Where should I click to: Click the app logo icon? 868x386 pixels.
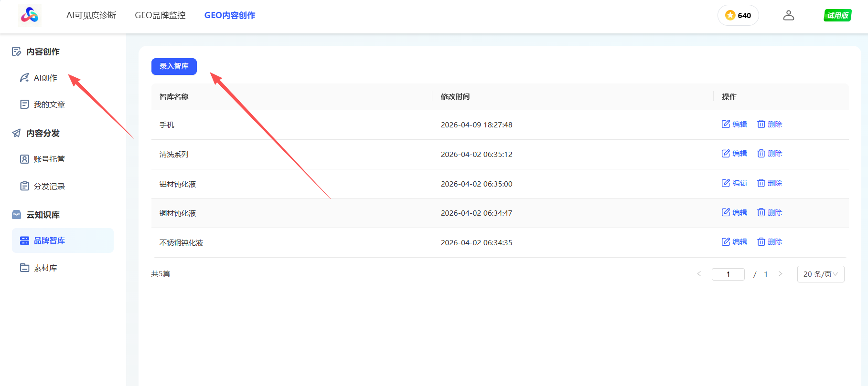point(30,15)
